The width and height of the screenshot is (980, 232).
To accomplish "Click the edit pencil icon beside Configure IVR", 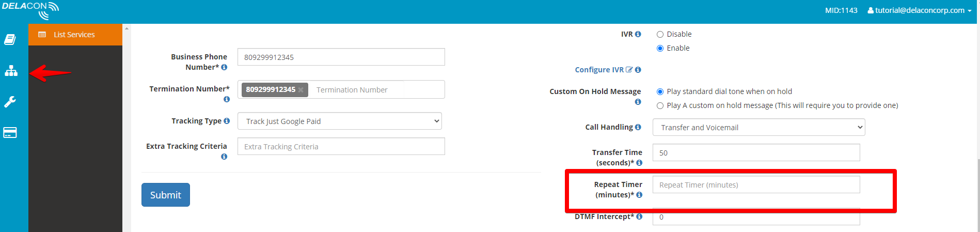I will pos(629,70).
